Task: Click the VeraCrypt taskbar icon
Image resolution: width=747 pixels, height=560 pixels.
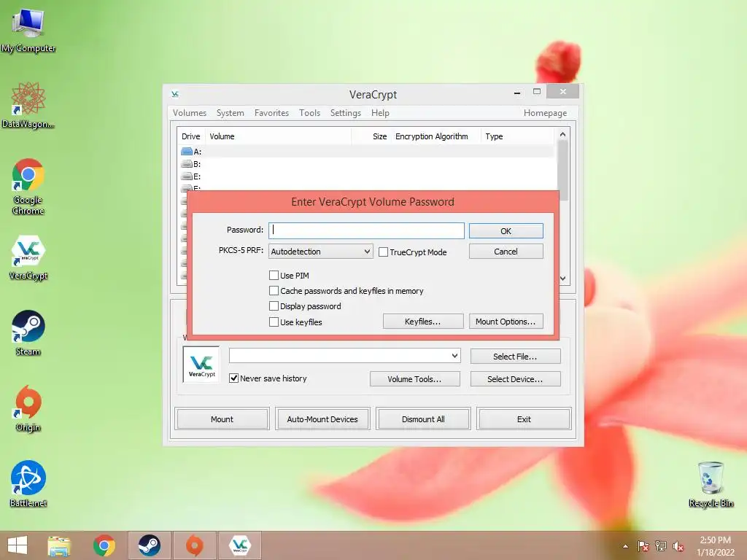Action: tap(239, 545)
